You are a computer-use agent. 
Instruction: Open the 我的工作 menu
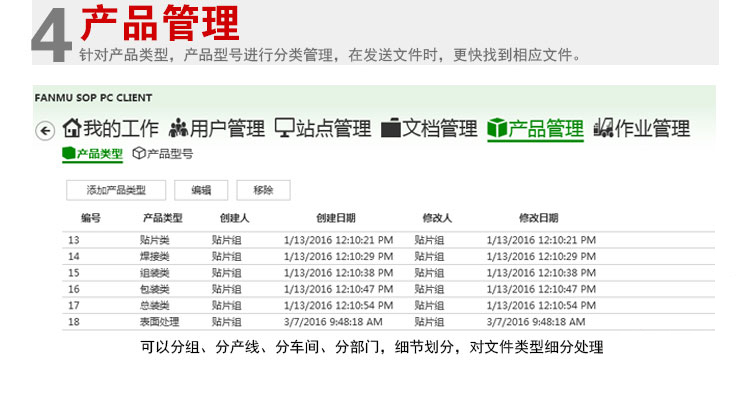pyautogui.click(x=110, y=128)
